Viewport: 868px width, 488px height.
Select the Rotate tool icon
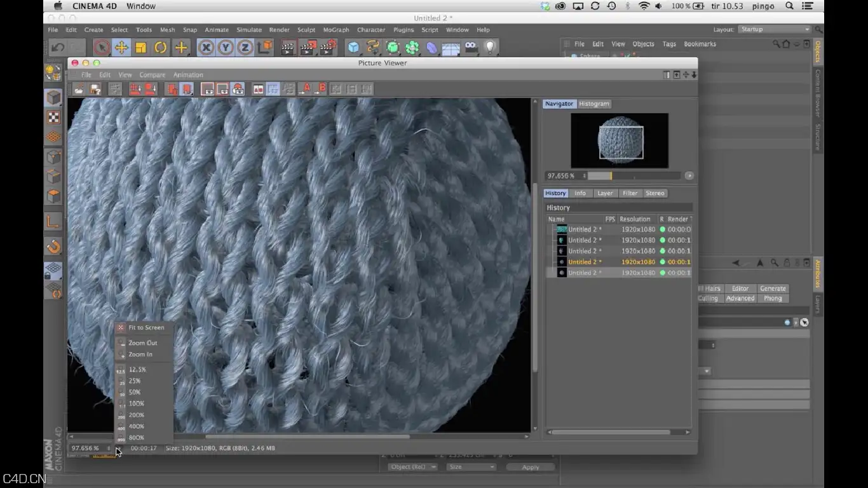point(161,48)
